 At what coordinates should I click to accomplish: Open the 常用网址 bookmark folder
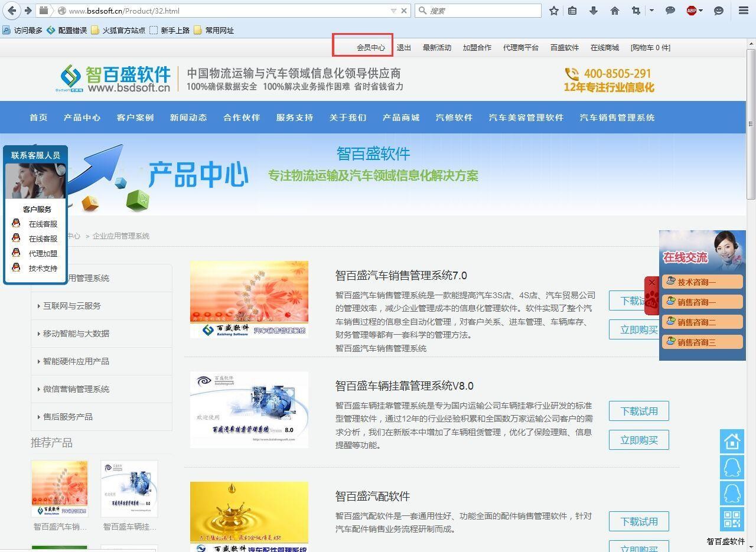214,30
